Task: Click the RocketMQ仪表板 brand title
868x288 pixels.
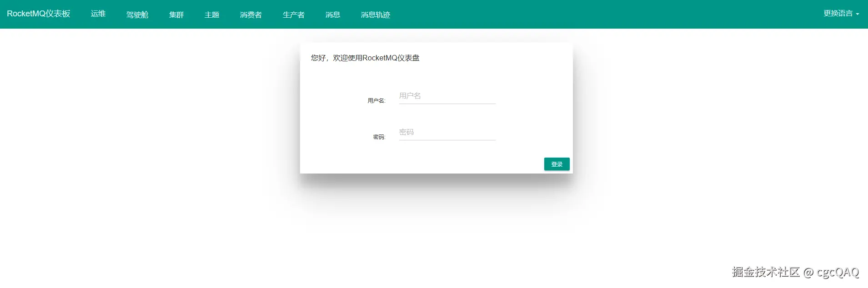Action: (39, 14)
